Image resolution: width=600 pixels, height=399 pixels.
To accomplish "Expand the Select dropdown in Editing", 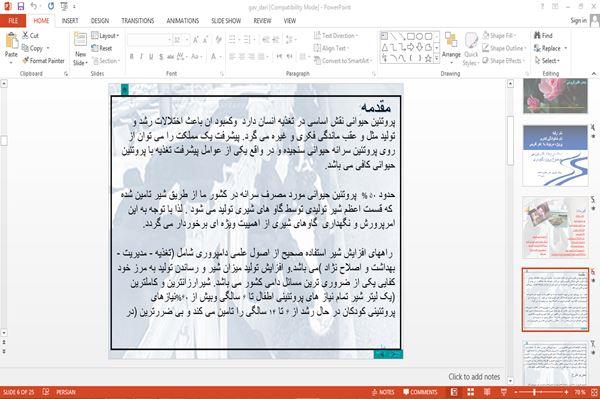I will coord(547,61).
